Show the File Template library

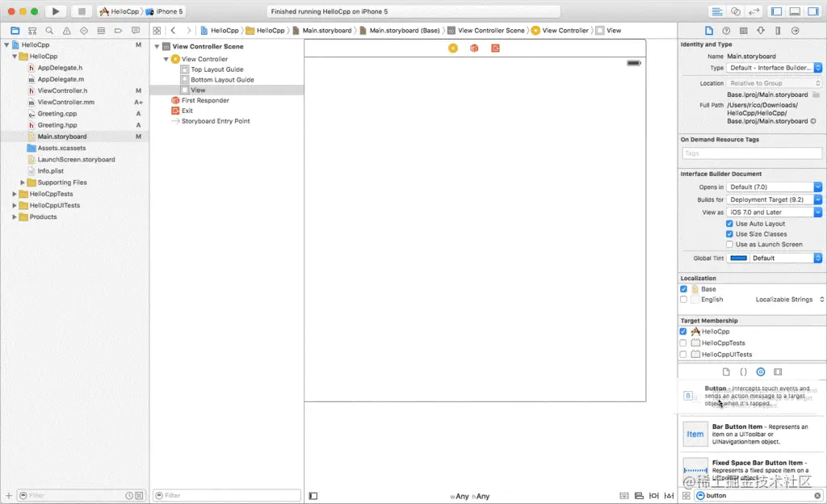[726, 372]
